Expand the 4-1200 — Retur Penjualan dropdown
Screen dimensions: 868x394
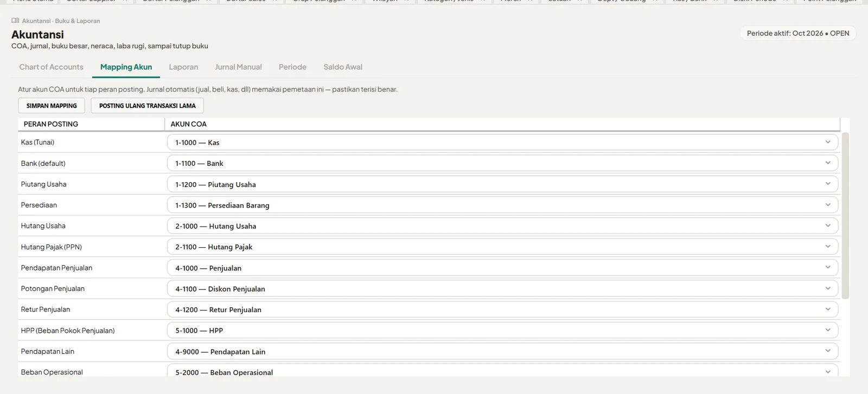(502, 309)
